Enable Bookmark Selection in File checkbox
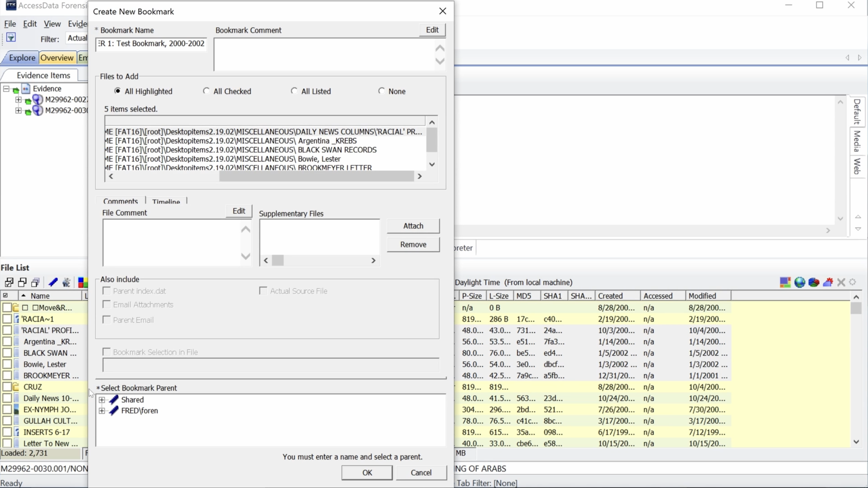The width and height of the screenshot is (868, 488). pyautogui.click(x=106, y=352)
